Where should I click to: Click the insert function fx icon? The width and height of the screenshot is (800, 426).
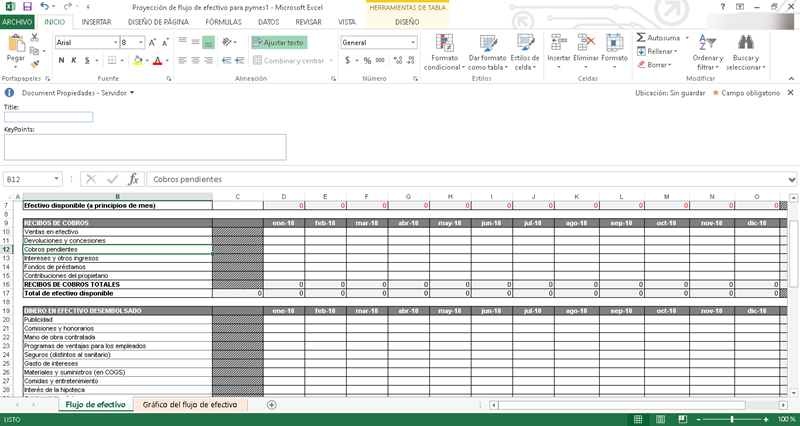point(133,179)
